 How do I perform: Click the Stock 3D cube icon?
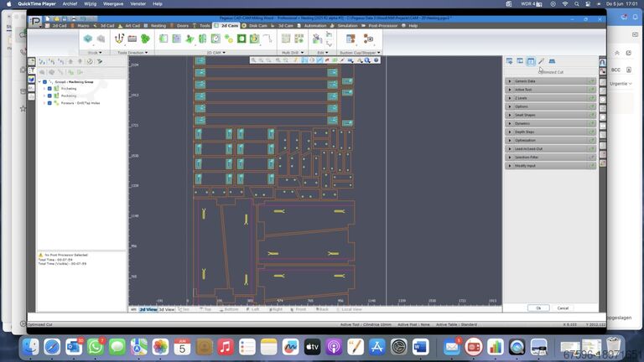88,39
